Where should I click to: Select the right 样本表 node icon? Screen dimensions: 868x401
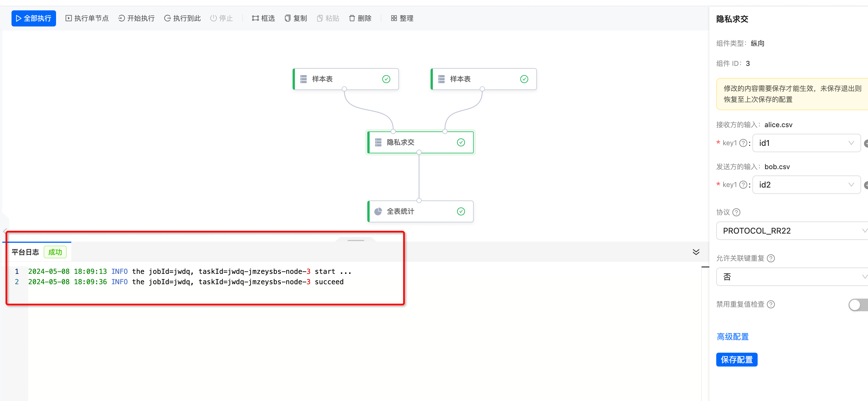pyautogui.click(x=441, y=79)
